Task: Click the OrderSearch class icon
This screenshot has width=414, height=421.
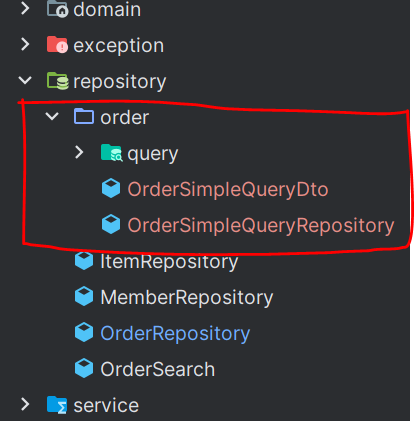Action: point(84,368)
